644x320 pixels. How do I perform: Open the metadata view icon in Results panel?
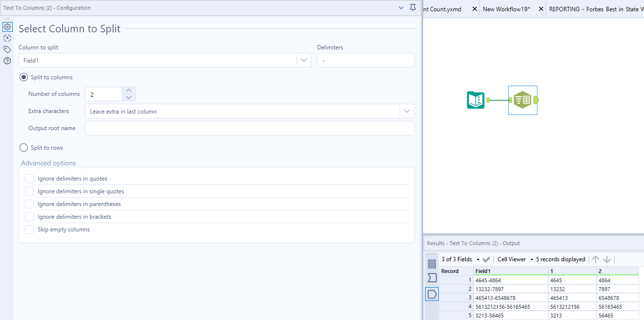432,277
